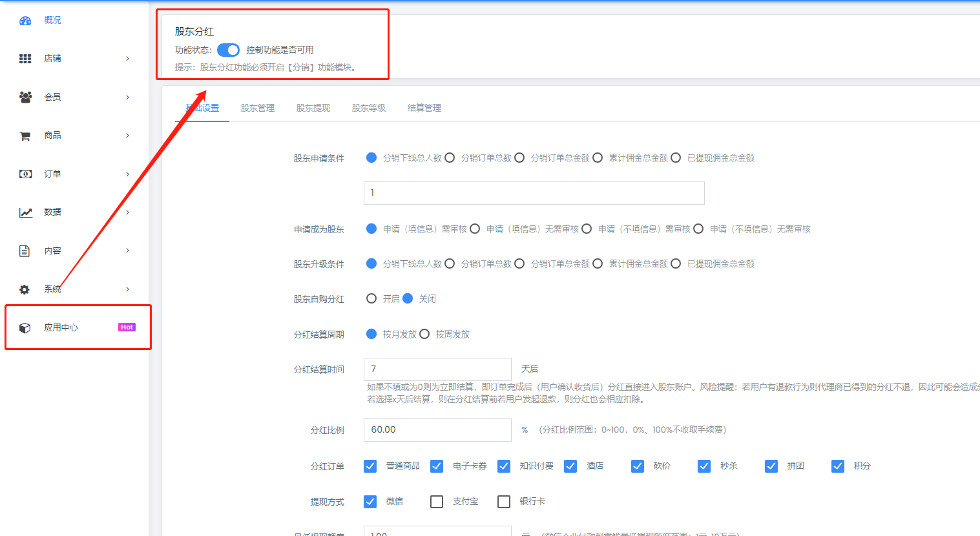Select 累计佣金总金额 for 股东申请条件

coord(598,158)
